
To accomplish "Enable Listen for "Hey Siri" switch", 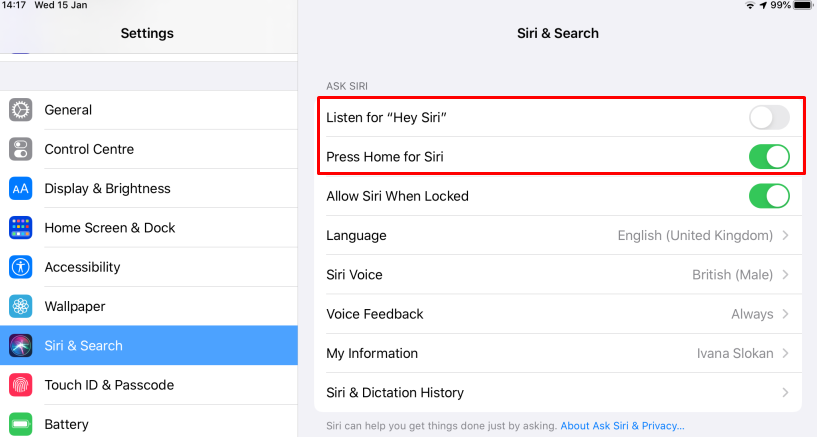I will [x=769, y=118].
